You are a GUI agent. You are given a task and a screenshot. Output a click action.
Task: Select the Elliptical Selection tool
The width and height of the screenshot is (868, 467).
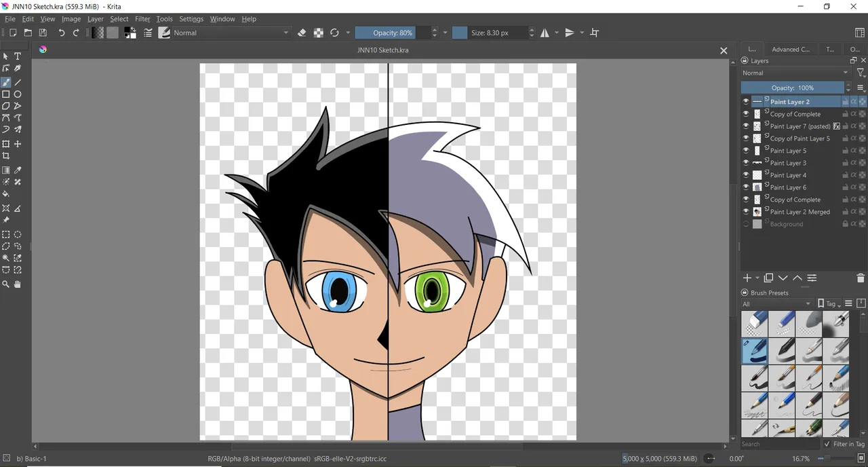[x=18, y=234]
